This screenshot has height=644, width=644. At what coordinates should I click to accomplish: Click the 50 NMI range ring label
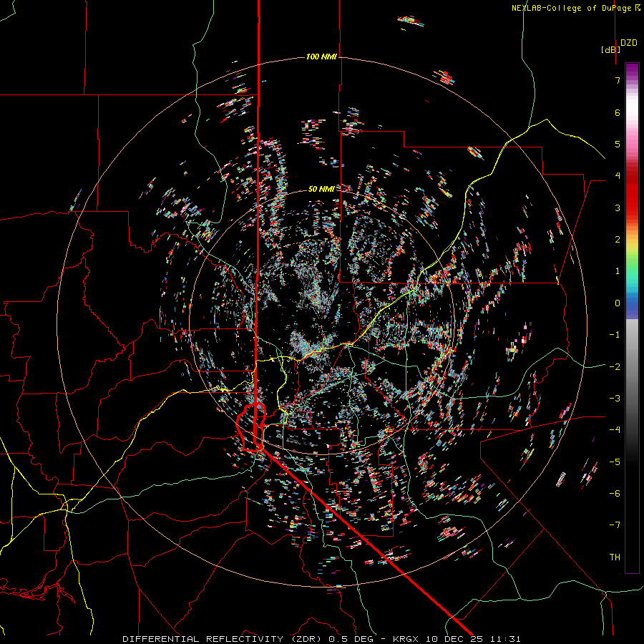point(321,189)
